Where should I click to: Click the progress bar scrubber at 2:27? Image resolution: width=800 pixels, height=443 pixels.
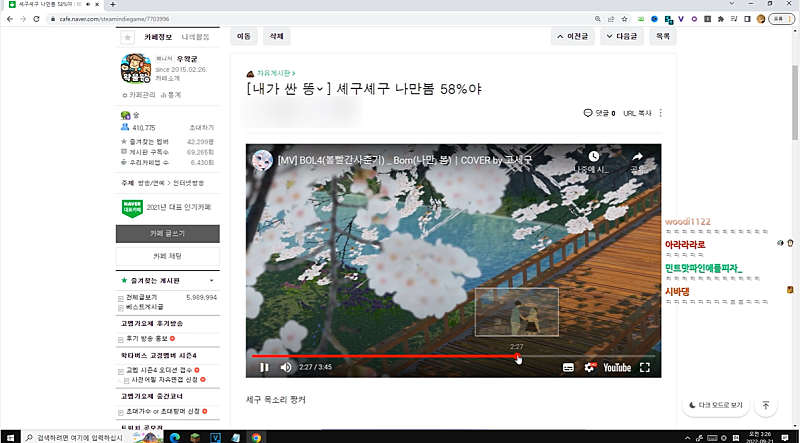(517, 356)
